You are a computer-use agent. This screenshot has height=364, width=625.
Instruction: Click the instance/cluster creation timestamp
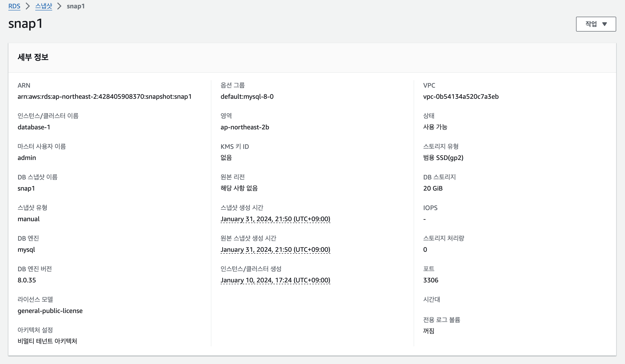(x=275, y=280)
